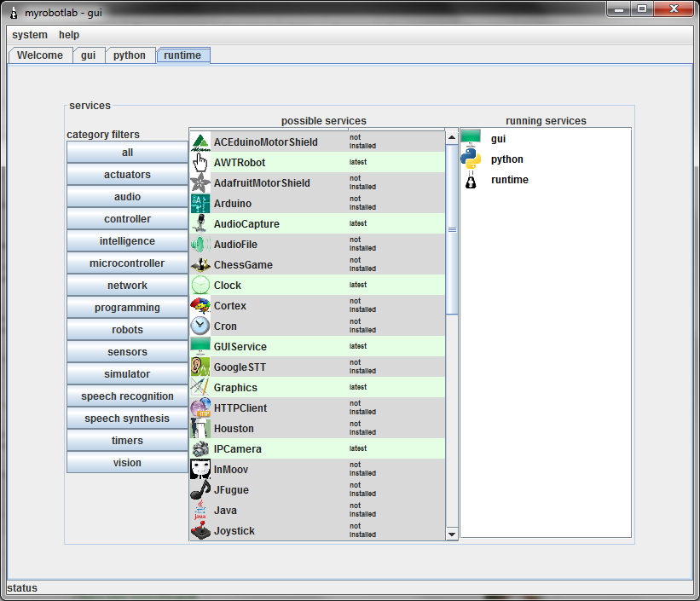Click the Joystick icon
The width and height of the screenshot is (700, 601).
pos(200,531)
